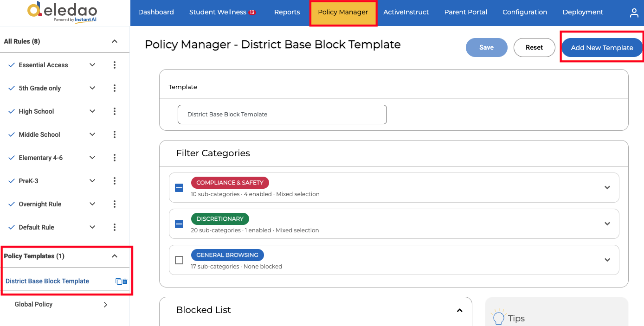Screen dimensions: 644x326
Task: Enable the General Browsing category checkbox
Action: click(x=179, y=260)
